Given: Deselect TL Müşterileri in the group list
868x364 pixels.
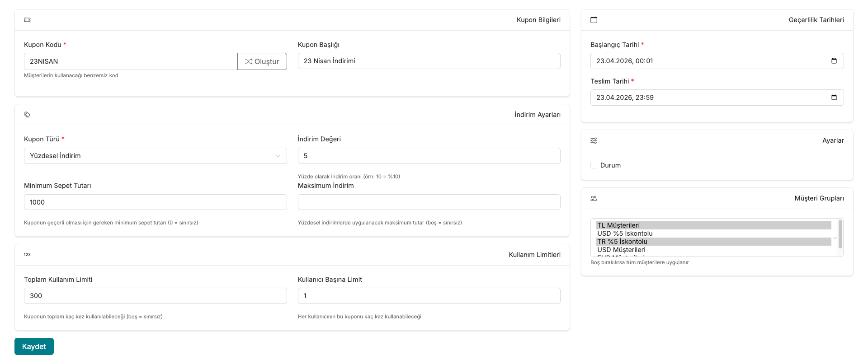Looking at the screenshot, I should tap(618, 225).
